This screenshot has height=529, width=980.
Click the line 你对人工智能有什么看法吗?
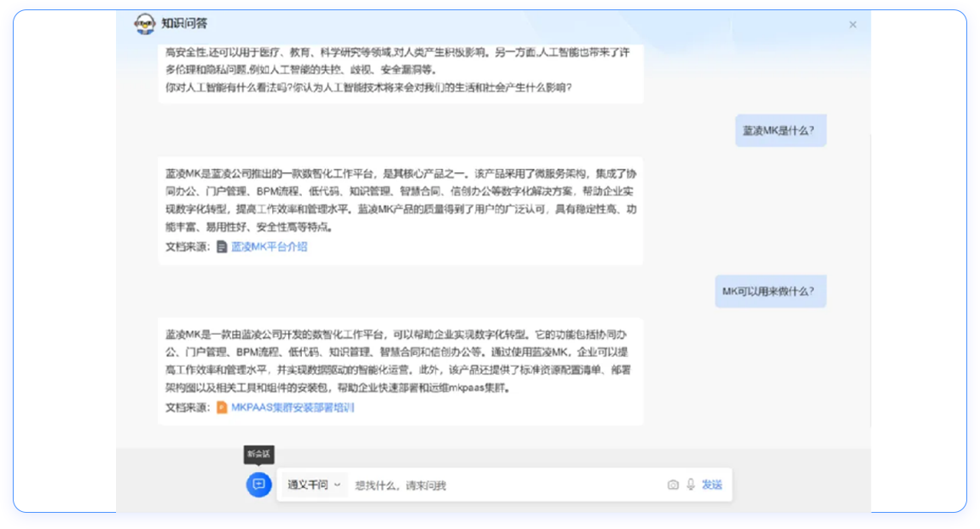coord(368,88)
